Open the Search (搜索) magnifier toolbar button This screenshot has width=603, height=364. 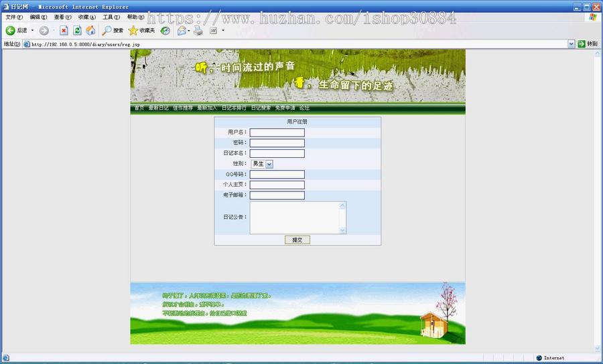click(113, 30)
